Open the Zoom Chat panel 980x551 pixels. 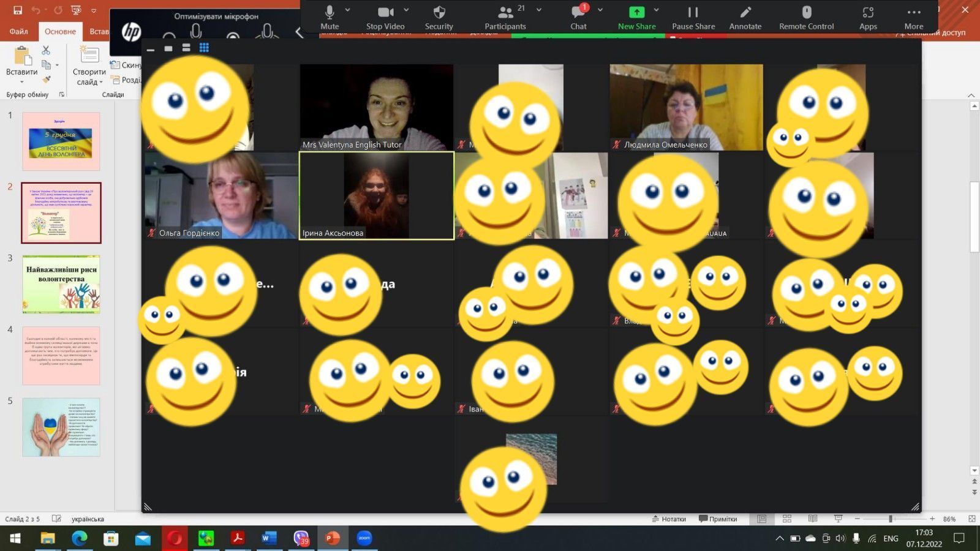(578, 17)
